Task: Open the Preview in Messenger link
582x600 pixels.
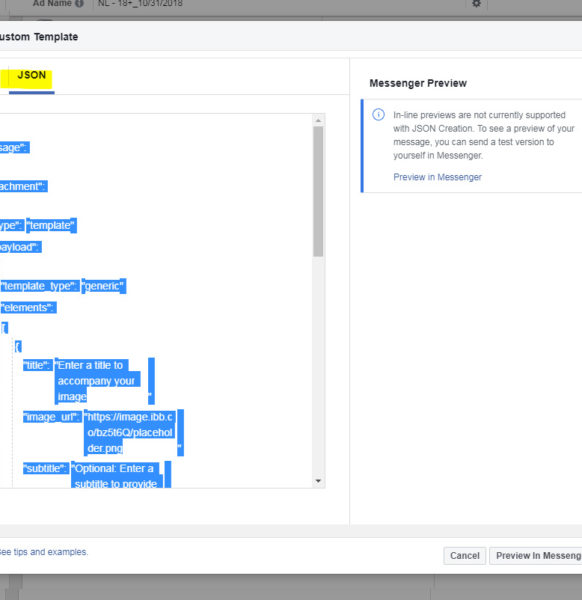Action: (x=437, y=177)
